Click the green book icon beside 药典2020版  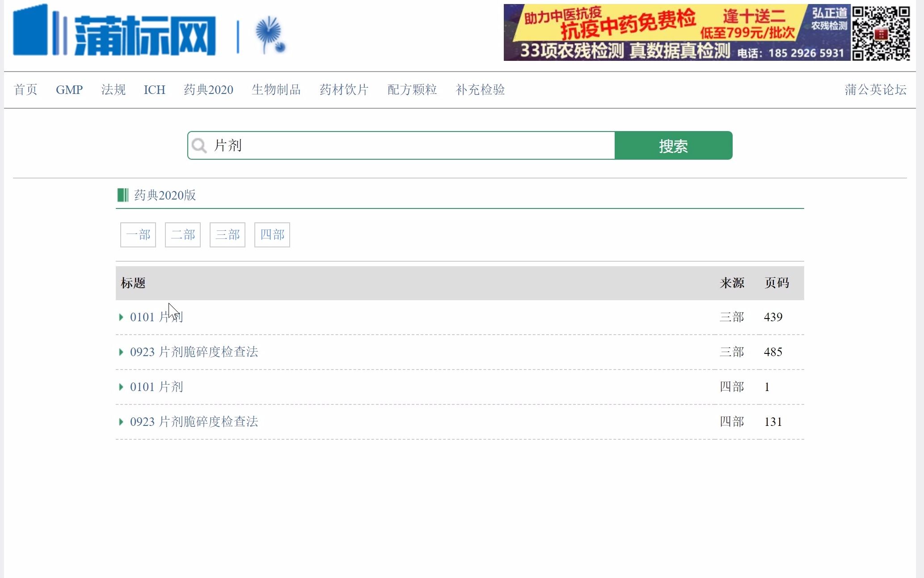(122, 195)
